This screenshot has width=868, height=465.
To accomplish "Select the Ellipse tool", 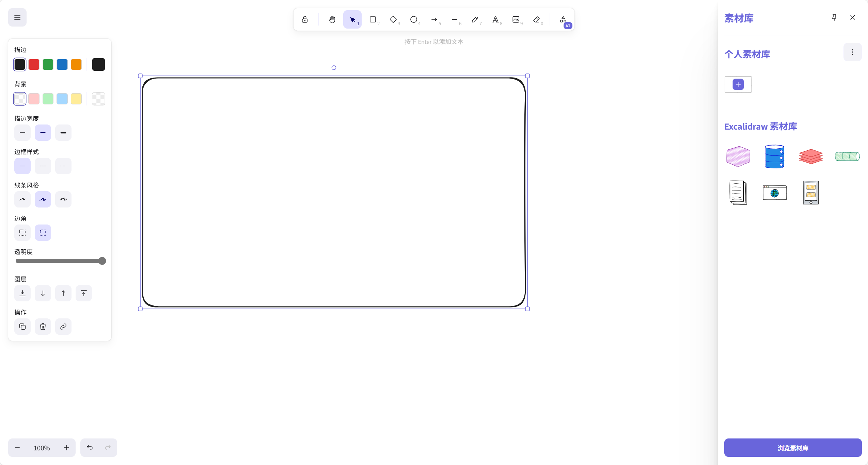I will coord(414,19).
